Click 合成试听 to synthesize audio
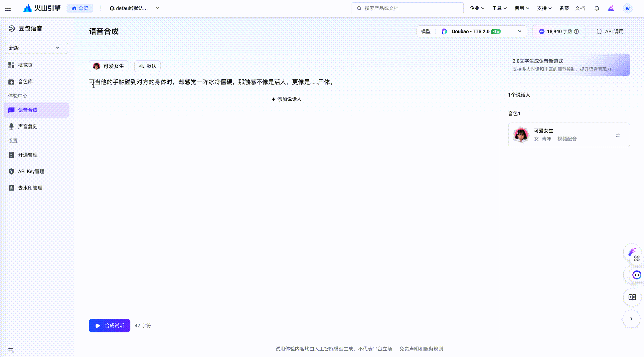644x357 pixels. pos(109,326)
